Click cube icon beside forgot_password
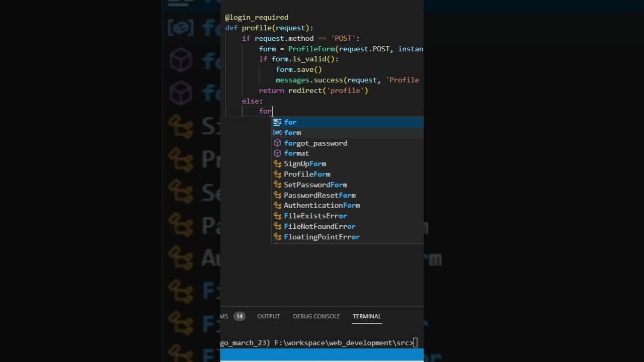644x362 pixels. click(x=277, y=143)
